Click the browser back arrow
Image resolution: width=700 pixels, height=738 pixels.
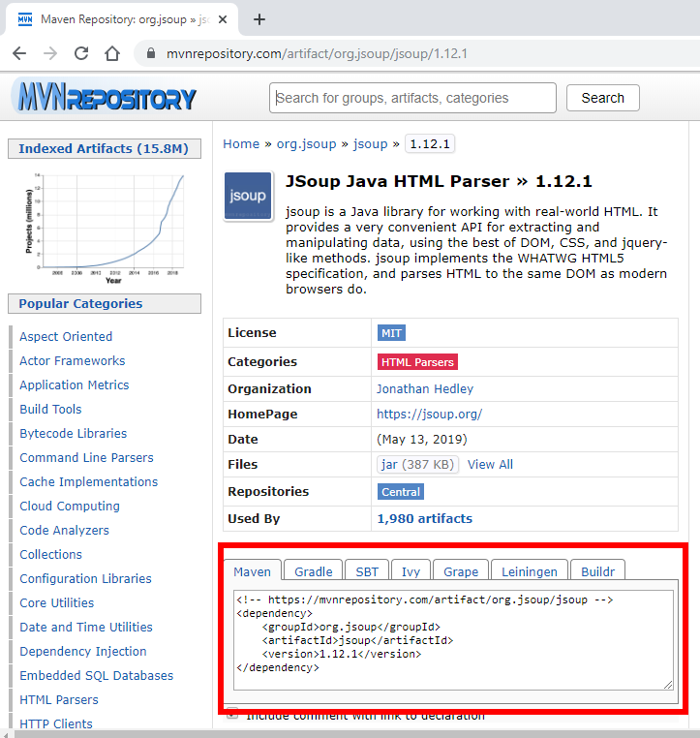point(19,53)
